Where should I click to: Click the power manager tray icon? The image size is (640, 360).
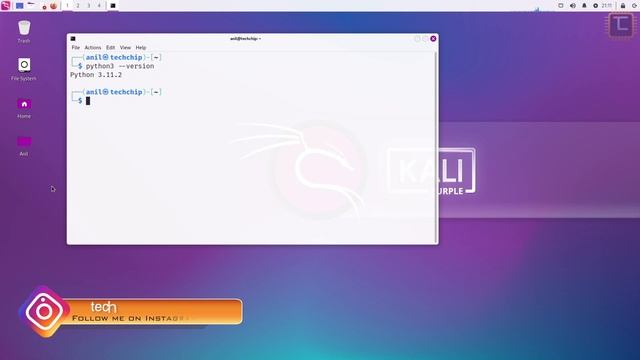pyautogui.click(x=596, y=6)
